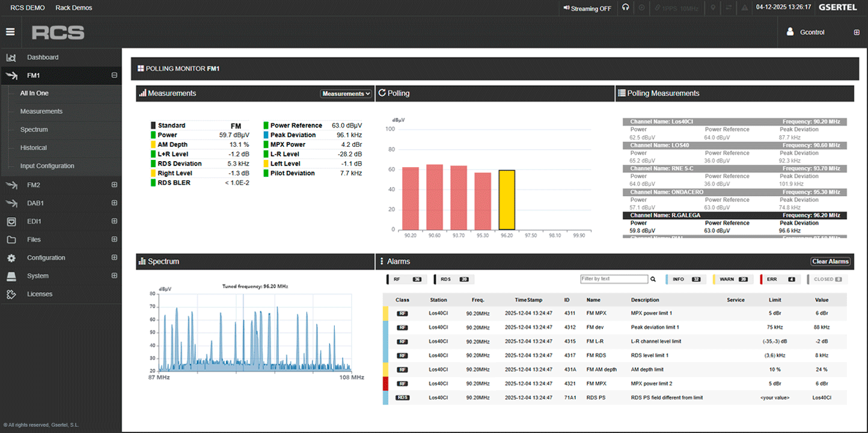Toggle the ERR severity filter

[x=778, y=279]
